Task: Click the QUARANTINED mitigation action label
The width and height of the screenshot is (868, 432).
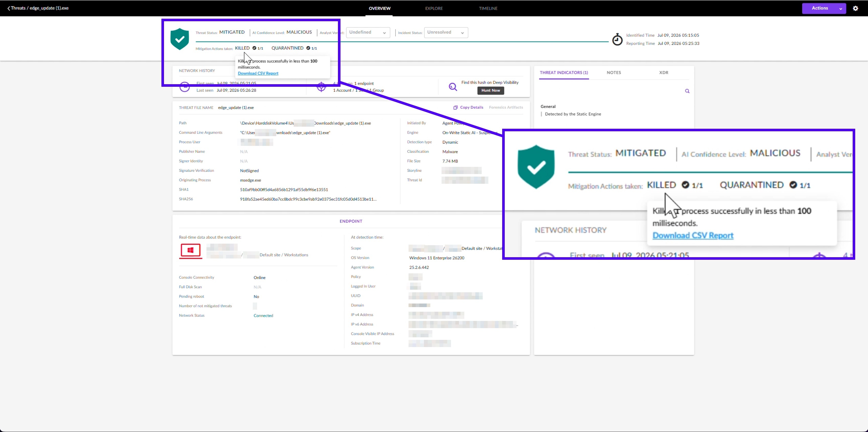Action: (x=288, y=48)
